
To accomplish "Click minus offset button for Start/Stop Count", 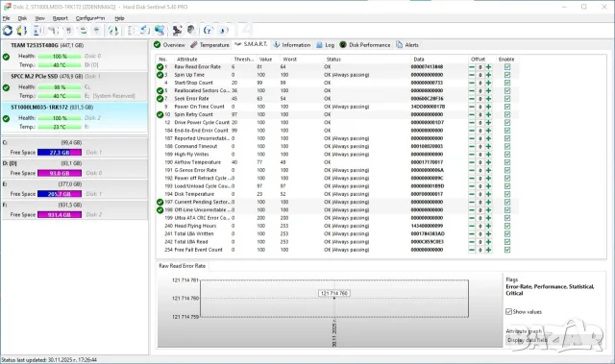I will coord(472,83).
